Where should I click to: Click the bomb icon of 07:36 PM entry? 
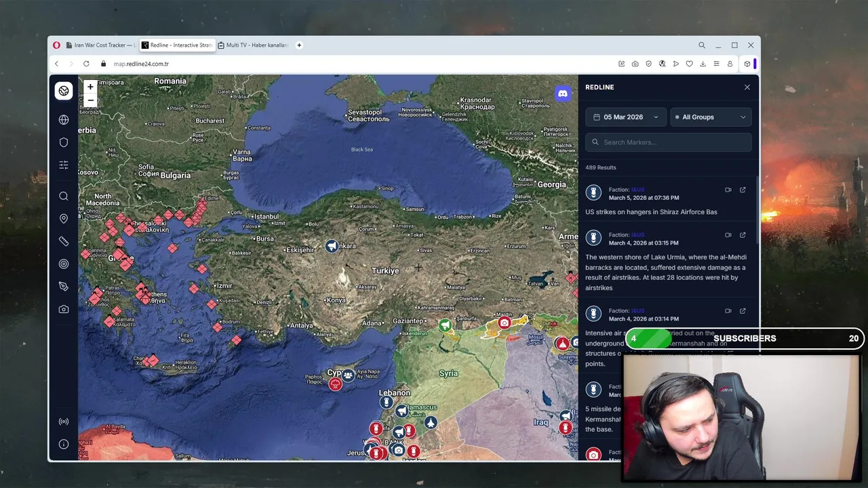pyautogui.click(x=593, y=193)
